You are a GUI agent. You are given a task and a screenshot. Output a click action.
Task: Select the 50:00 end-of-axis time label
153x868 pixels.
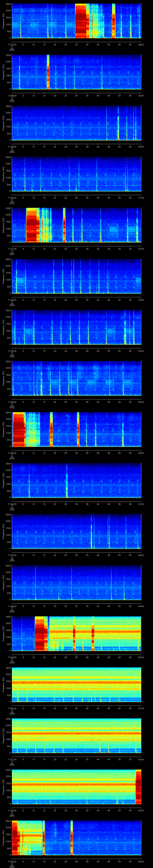(x=141, y=657)
